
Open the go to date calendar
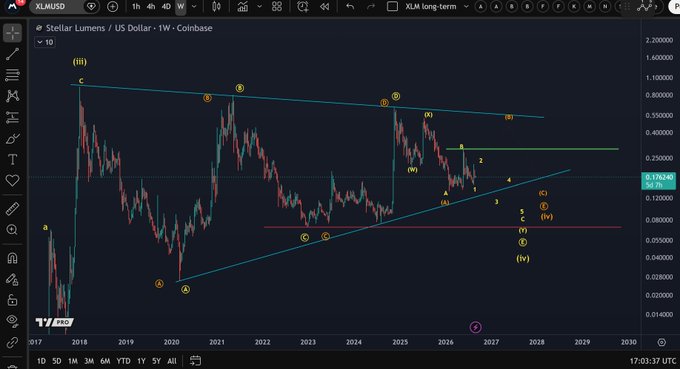[196, 360]
